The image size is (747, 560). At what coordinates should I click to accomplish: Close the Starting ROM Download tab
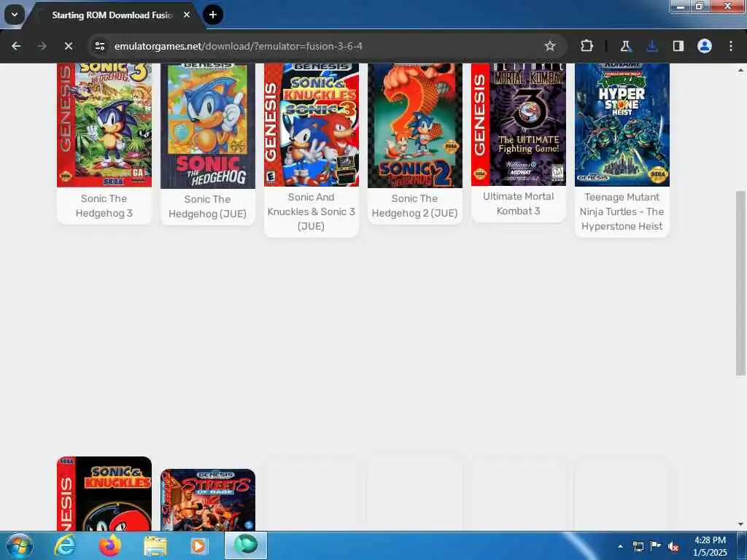(x=187, y=15)
